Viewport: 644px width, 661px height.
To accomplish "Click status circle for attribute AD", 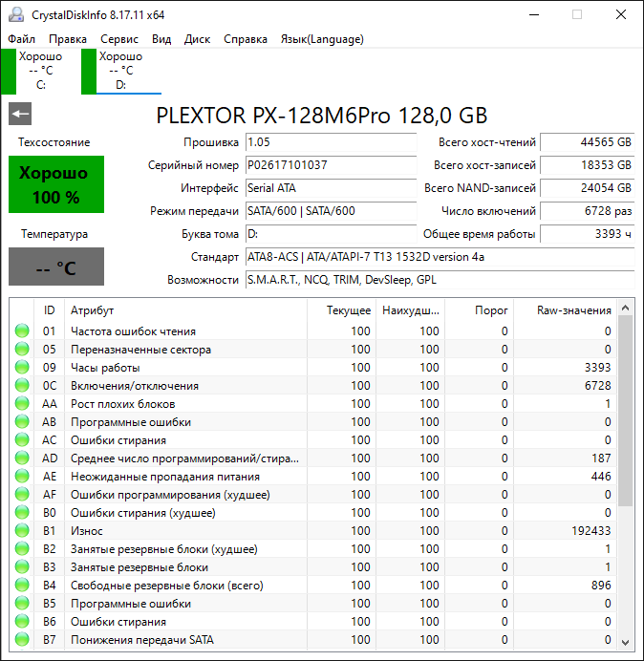I will click(x=22, y=458).
